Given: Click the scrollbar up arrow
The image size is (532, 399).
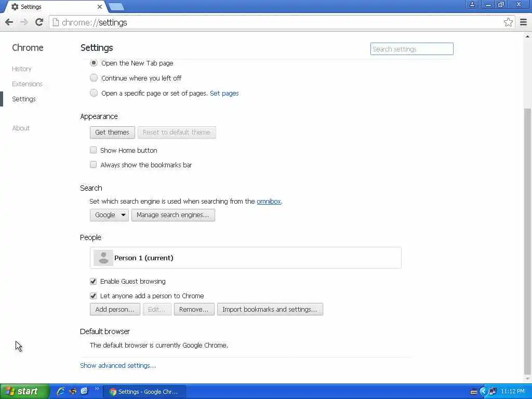Looking at the screenshot, I should tap(527, 36).
